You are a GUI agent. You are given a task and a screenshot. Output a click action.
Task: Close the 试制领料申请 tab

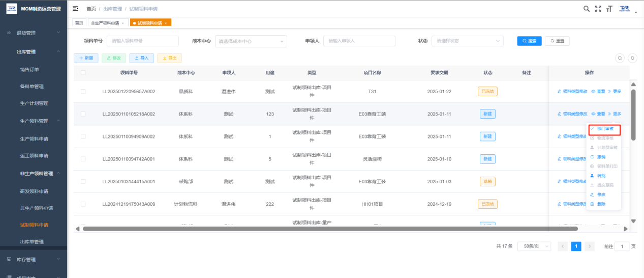[166, 23]
